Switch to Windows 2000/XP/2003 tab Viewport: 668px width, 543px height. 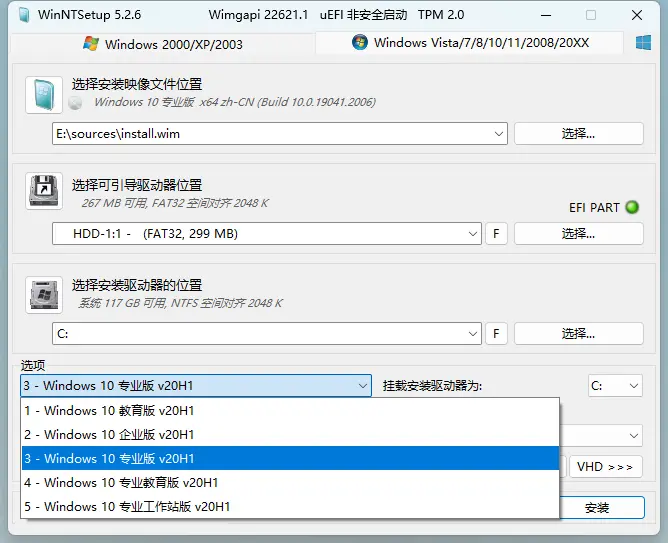[x=163, y=44]
